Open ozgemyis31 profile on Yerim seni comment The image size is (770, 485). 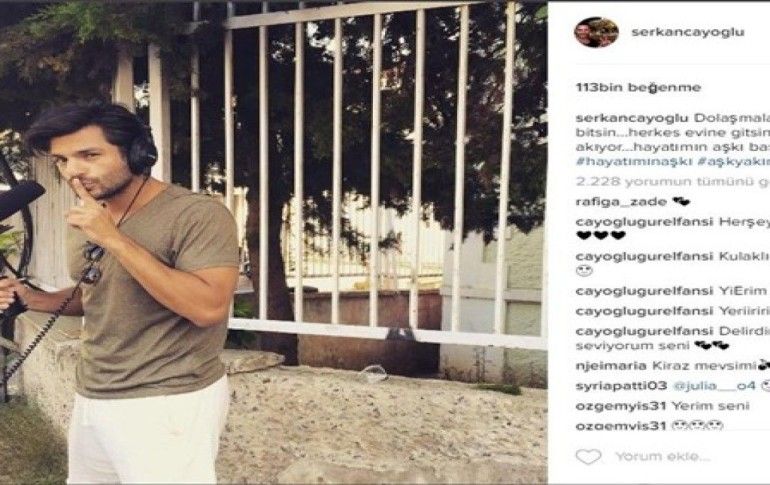click(x=621, y=406)
